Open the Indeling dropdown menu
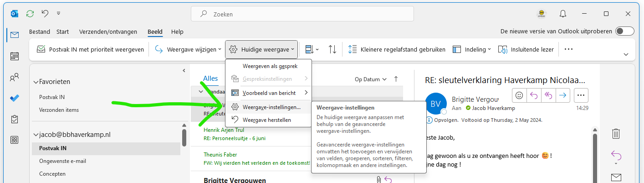644x183 pixels. click(x=472, y=49)
